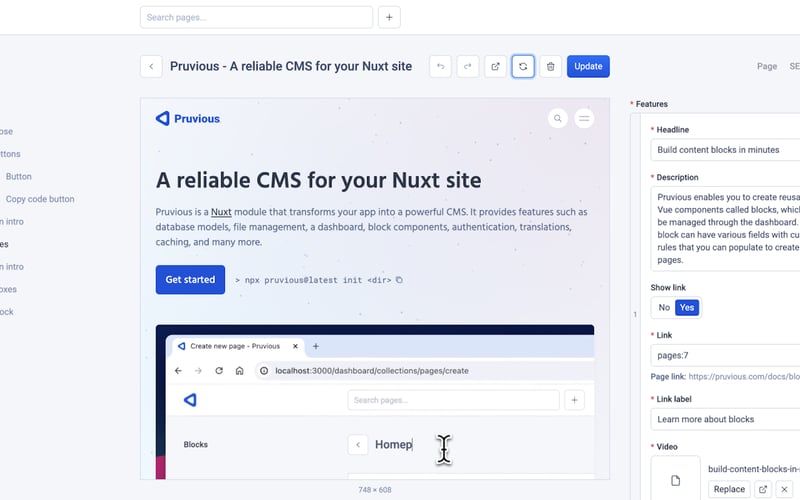The width and height of the screenshot is (800, 500).
Task: Reload the page preview
Action: 523,66
